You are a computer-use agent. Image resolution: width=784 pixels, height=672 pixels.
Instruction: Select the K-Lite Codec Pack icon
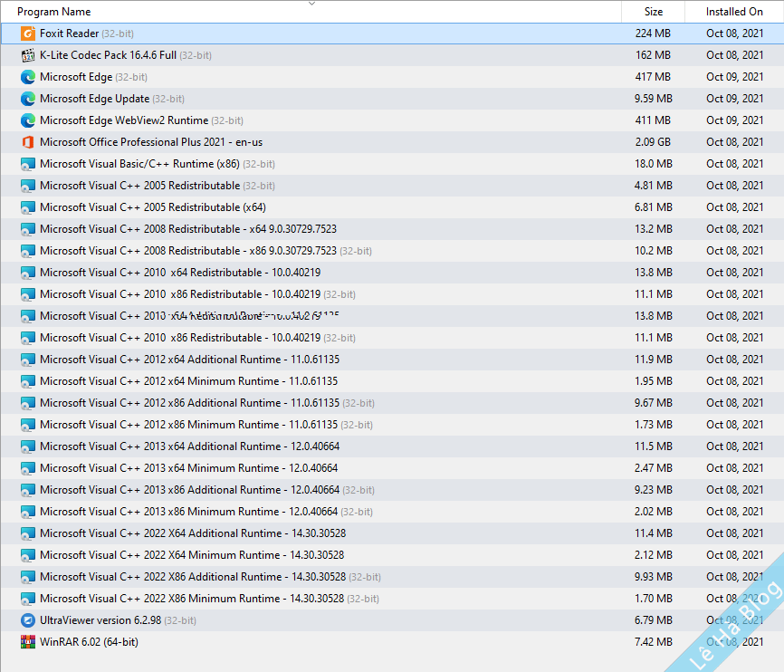pos(28,55)
